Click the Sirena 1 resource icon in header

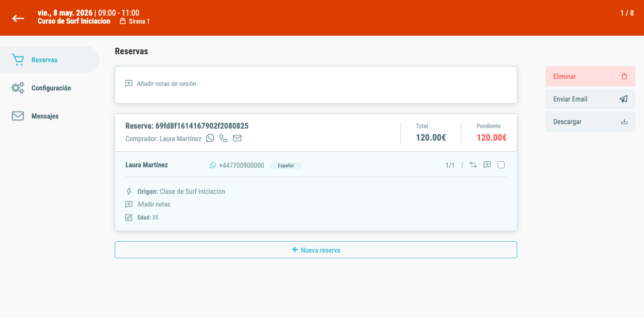click(x=123, y=21)
